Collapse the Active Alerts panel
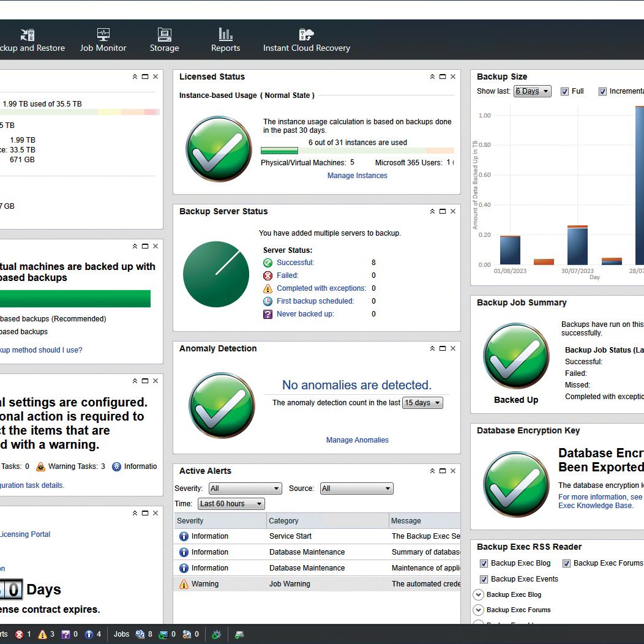This screenshot has width=644, height=644. pos(432,471)
